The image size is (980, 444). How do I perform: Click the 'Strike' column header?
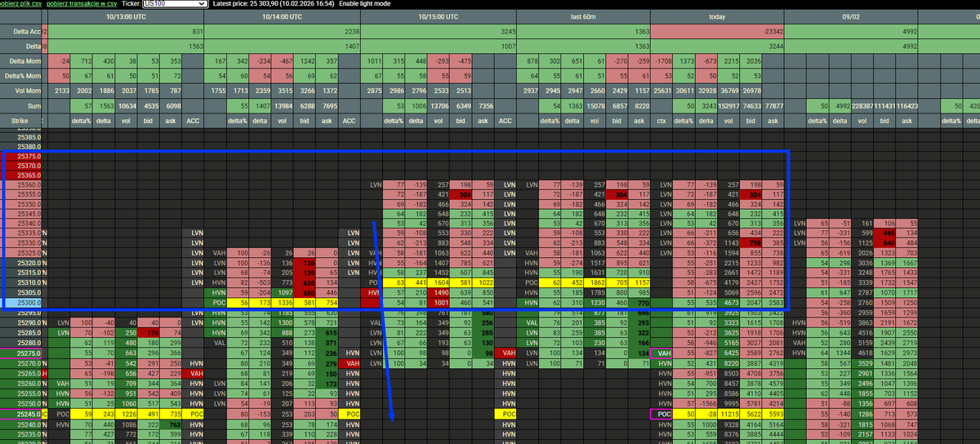(x=20, y=120)
